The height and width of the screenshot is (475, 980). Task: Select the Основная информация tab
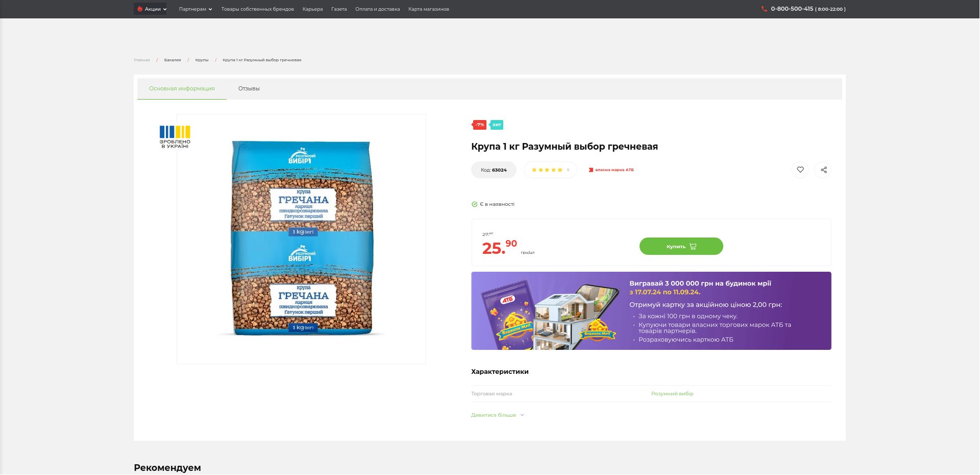tap(182, 88)
